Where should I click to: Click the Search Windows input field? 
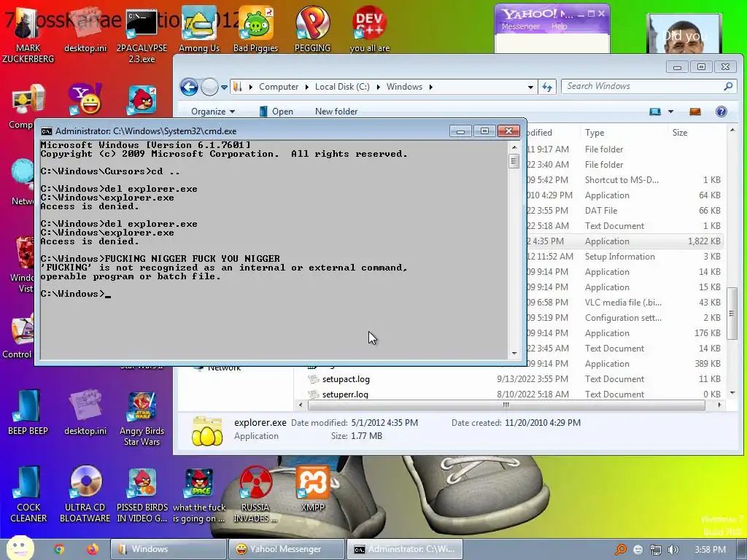[x=649, y=86]
